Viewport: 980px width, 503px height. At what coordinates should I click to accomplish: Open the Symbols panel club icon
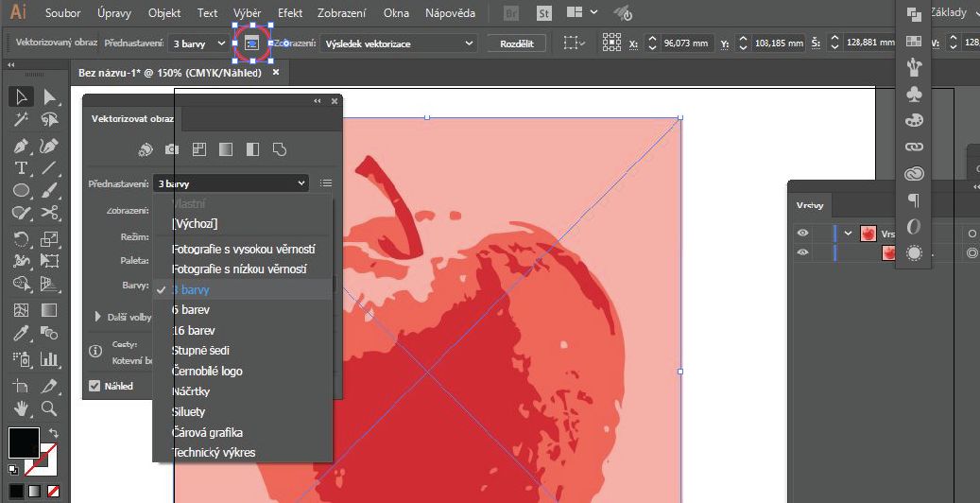tap(914, 94)
